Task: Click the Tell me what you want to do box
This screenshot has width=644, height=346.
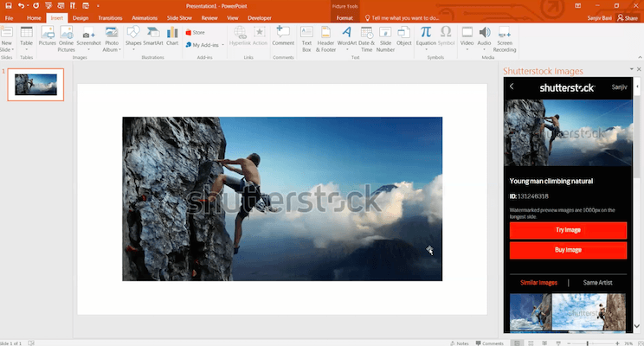Action: tap(402, 18)
